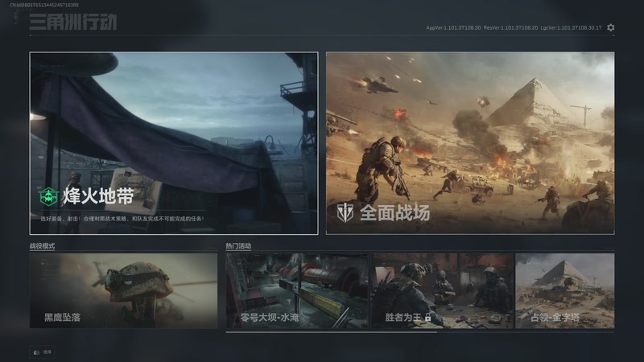Click the LgcVer 1.101.37108.30.17 version text

[x=571, y=28]
